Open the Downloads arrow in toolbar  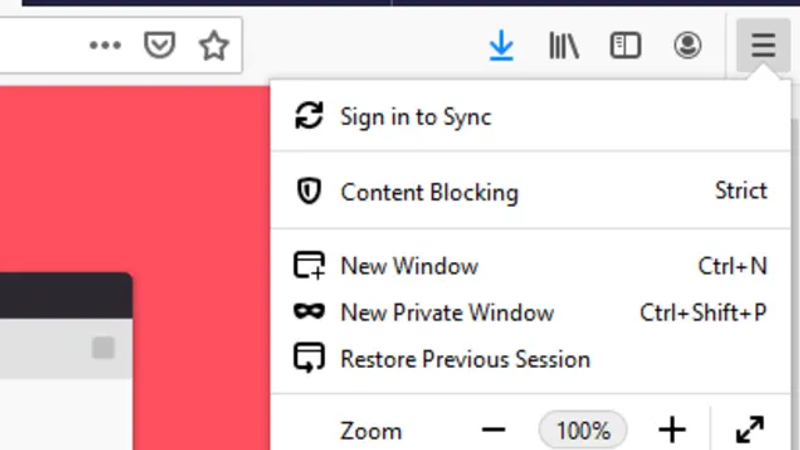coord(501,46)
